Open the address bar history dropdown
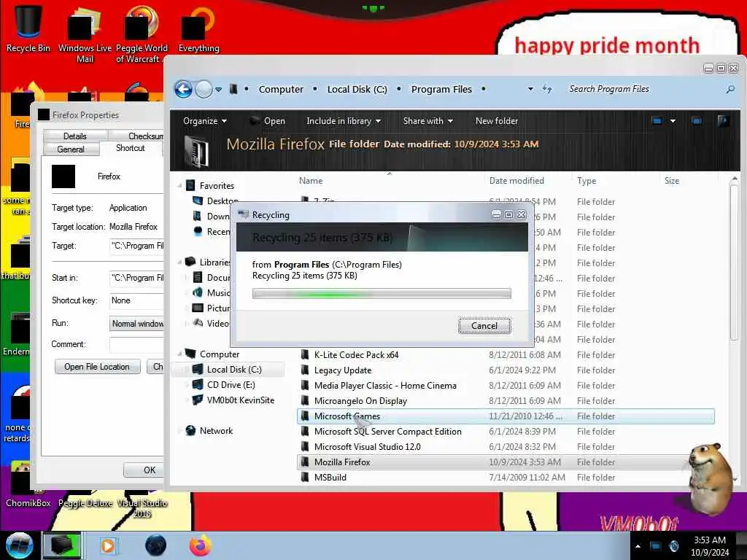 click(530, 89)
